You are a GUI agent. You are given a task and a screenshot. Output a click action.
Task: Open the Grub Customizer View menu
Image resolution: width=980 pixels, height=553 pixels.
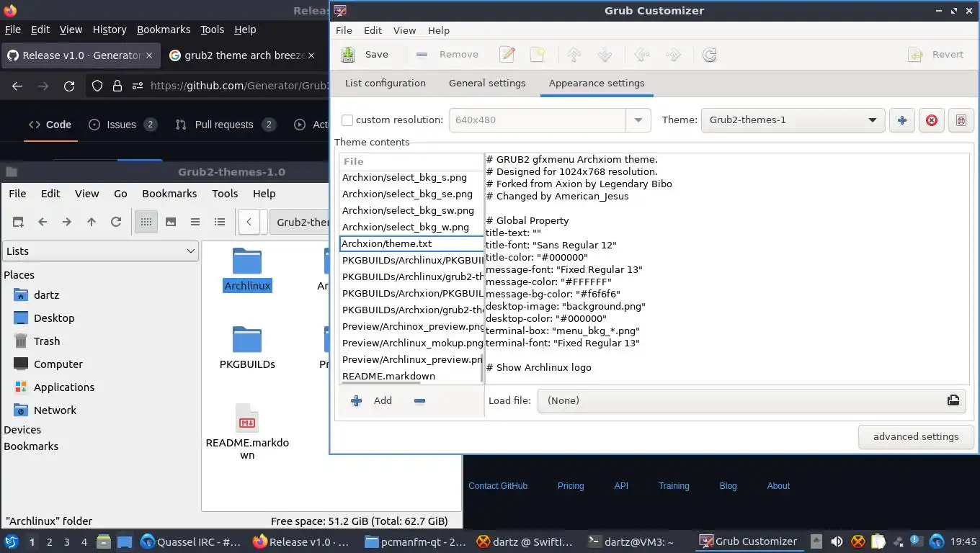point(404,30)
